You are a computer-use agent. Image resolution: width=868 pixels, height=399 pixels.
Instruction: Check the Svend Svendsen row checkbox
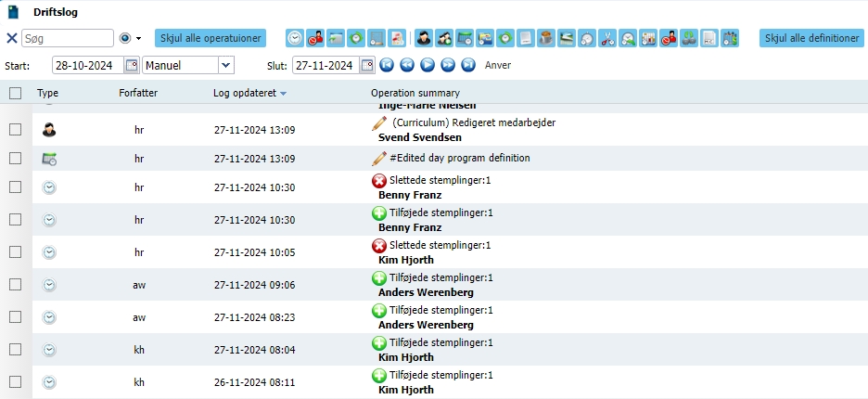point(16,130)
